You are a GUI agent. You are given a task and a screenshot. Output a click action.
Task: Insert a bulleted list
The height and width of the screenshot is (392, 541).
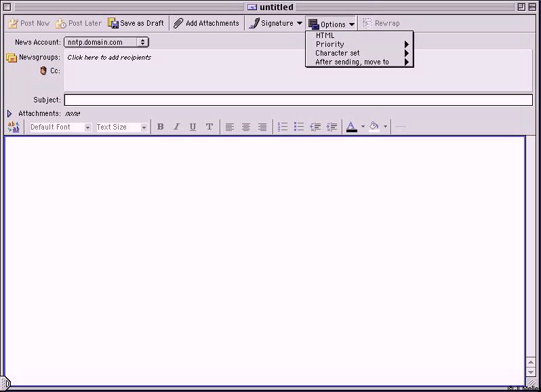coord(299,127)
